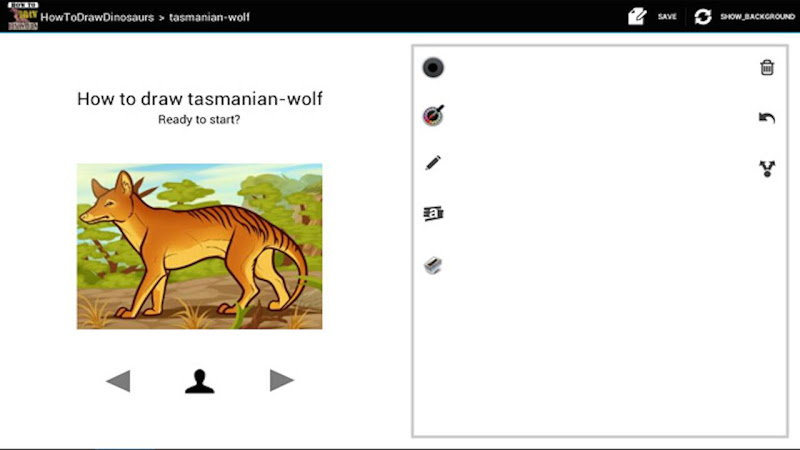Click the refresh icon for background
This screenshot has width=800, height=450.
tap(703, 16)
